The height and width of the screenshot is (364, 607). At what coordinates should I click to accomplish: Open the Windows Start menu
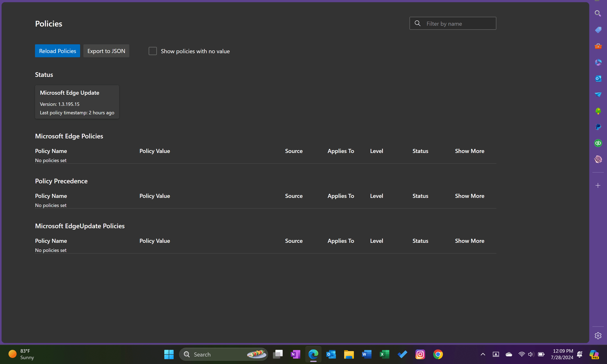tap(169, 354)
